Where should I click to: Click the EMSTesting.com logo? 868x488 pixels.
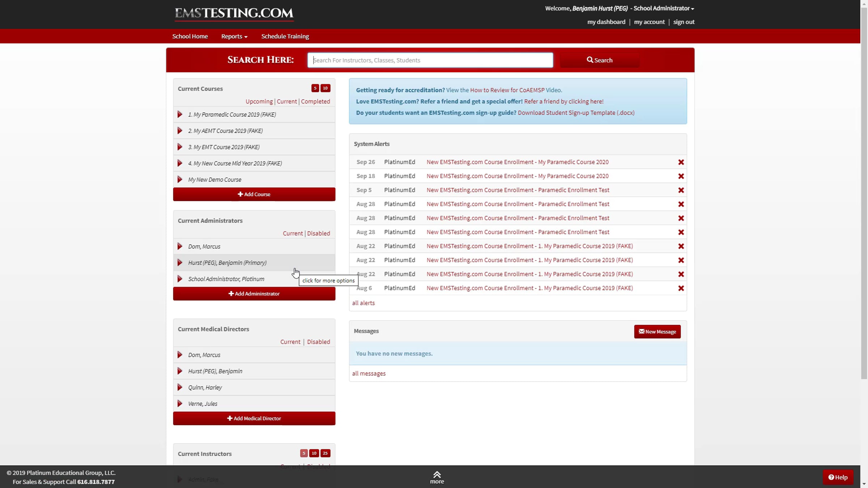(234, 14)
